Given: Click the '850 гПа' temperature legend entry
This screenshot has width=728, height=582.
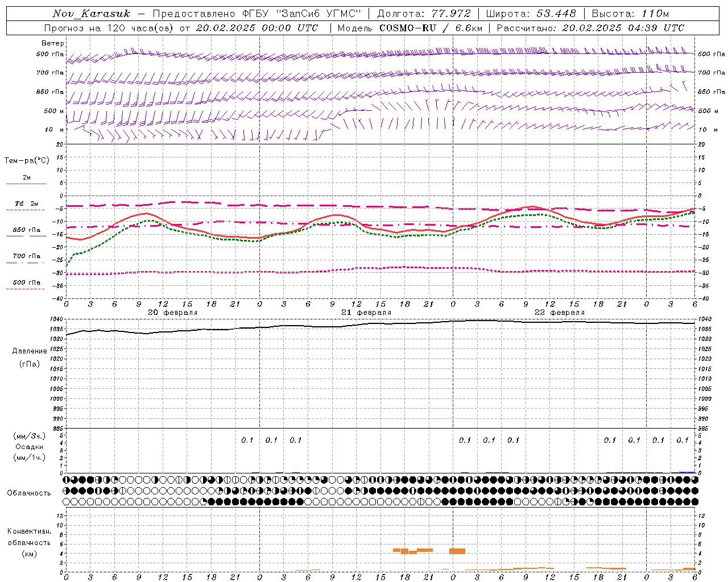Looking at the screenshot, I should tap(27, 230).
